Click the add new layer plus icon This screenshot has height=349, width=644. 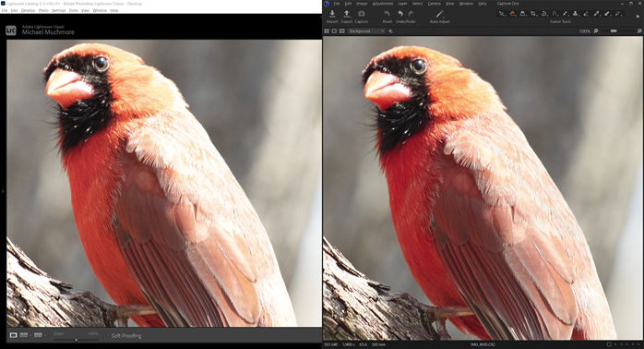pyautogui.click(x=390, y=30)
